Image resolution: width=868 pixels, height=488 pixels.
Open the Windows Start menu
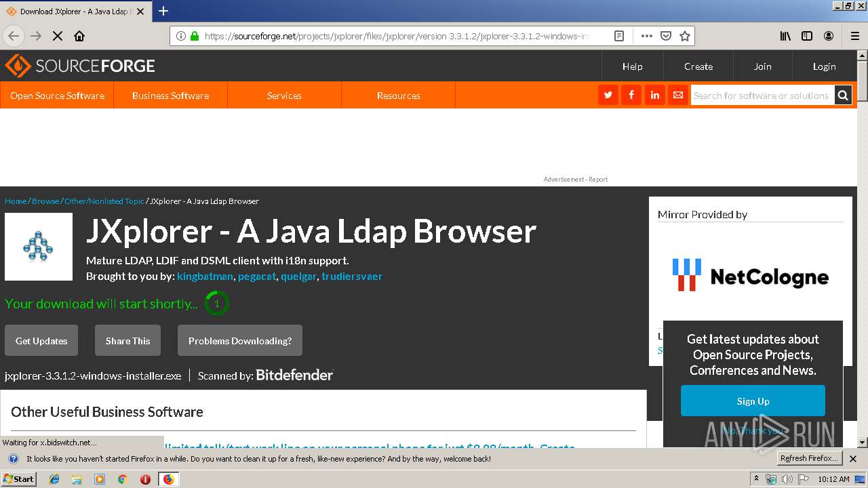click(x=19, y=479)
